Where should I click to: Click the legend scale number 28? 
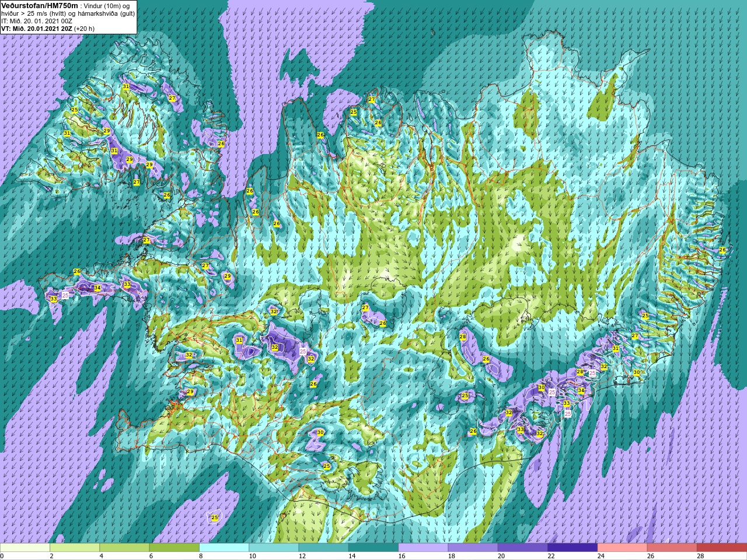[701, 556]
